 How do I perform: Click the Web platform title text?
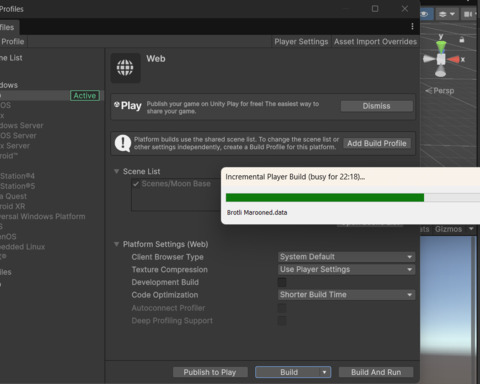[156, 59]
